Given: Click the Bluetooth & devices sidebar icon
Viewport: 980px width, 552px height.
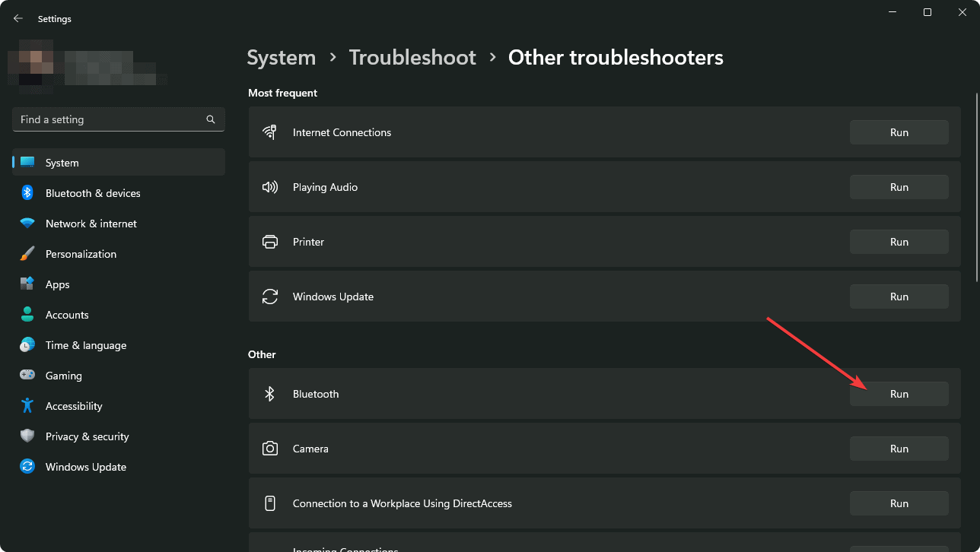Looking at the screenshot, I should click(27, 192).
